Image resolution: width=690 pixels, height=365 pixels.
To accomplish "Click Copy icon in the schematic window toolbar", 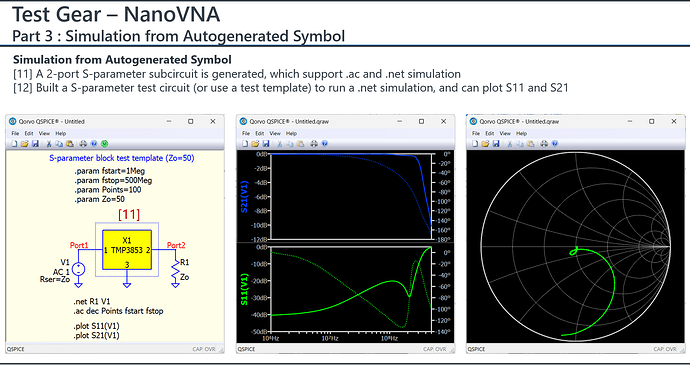I will (59, 144).
